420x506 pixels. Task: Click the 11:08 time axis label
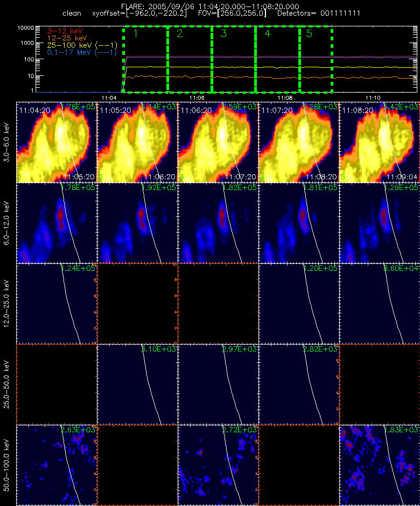pos(285,97)
